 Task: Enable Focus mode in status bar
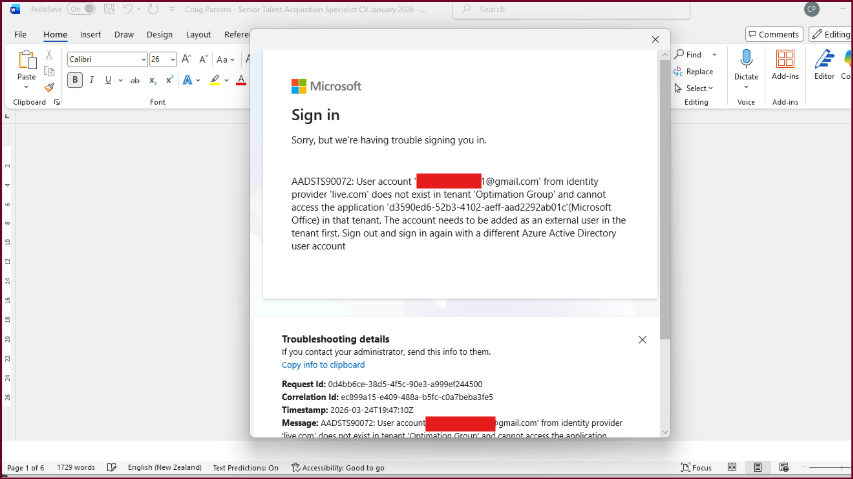pos(696,468)
